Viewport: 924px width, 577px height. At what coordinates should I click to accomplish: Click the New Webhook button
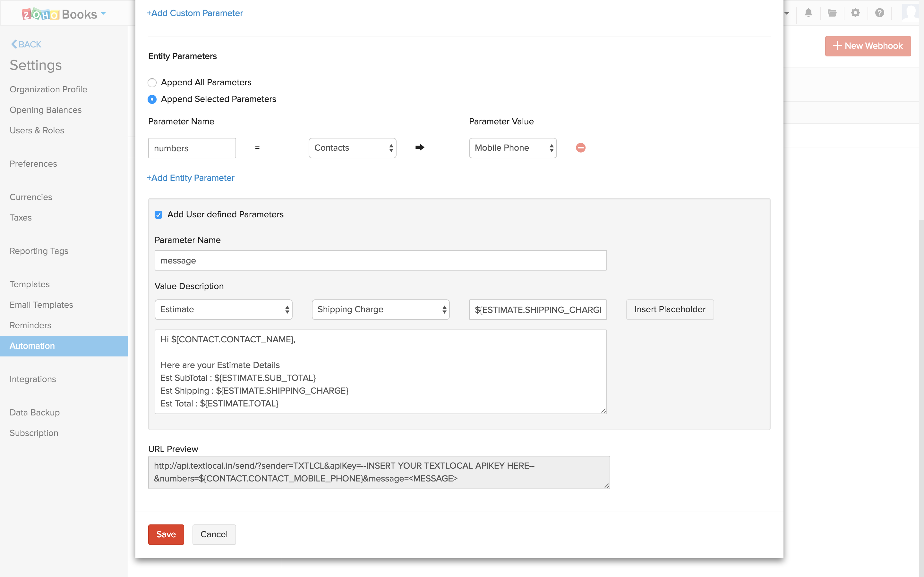click(868, 46)
